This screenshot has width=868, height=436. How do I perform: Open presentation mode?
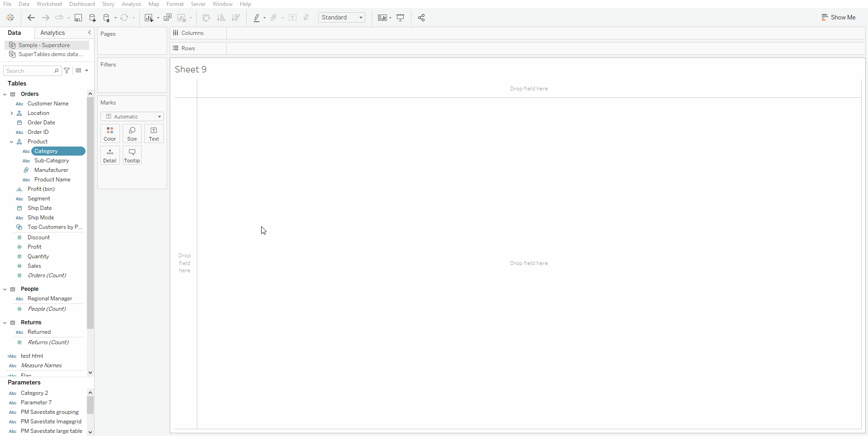[401, 18]
